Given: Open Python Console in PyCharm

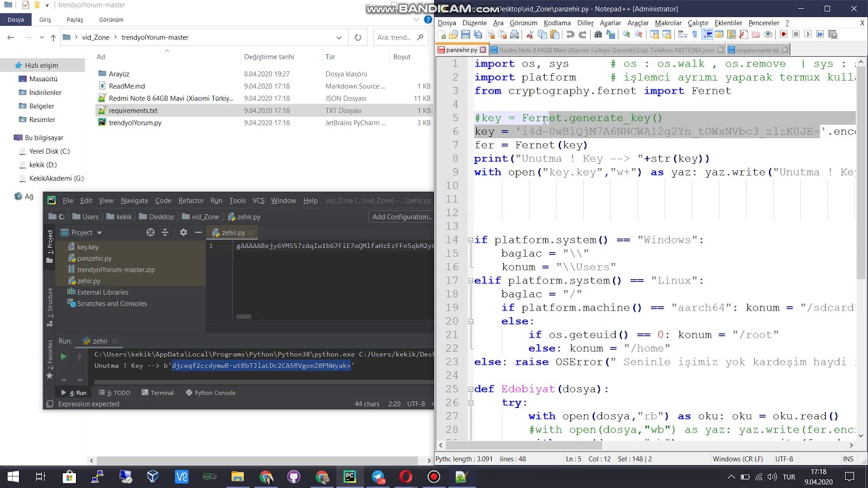Looking at the screenshot, I should [210, 392].
